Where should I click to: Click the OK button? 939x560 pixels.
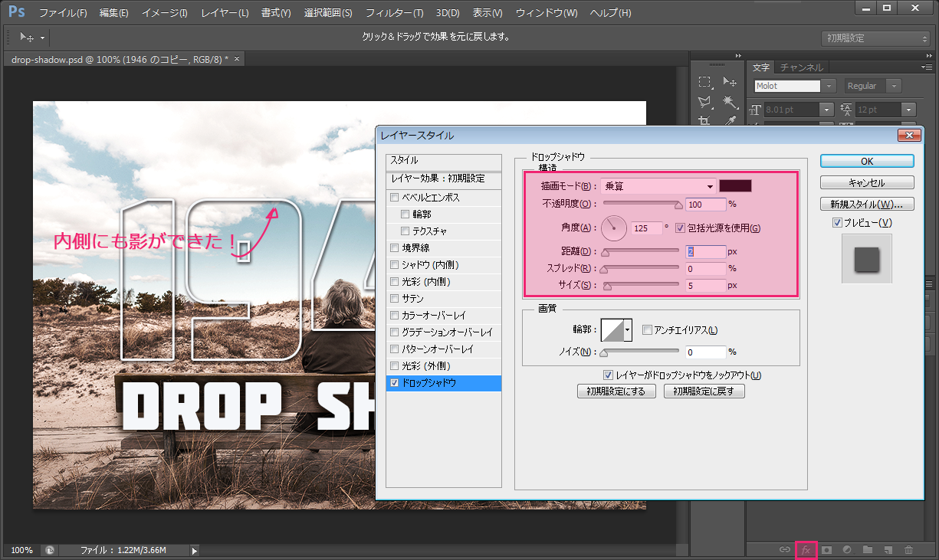866,162
